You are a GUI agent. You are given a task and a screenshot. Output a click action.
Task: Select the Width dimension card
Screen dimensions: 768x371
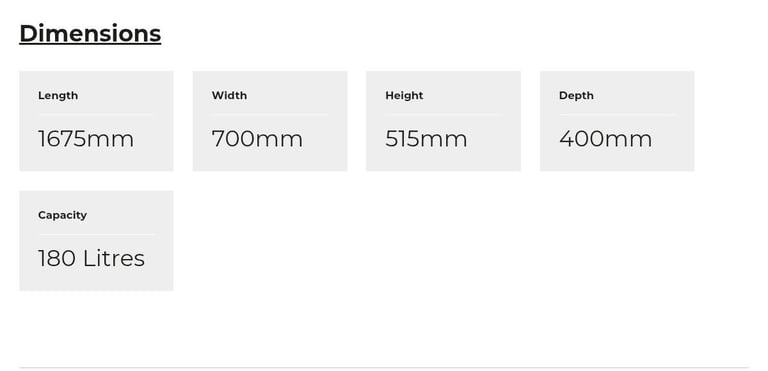270,121
